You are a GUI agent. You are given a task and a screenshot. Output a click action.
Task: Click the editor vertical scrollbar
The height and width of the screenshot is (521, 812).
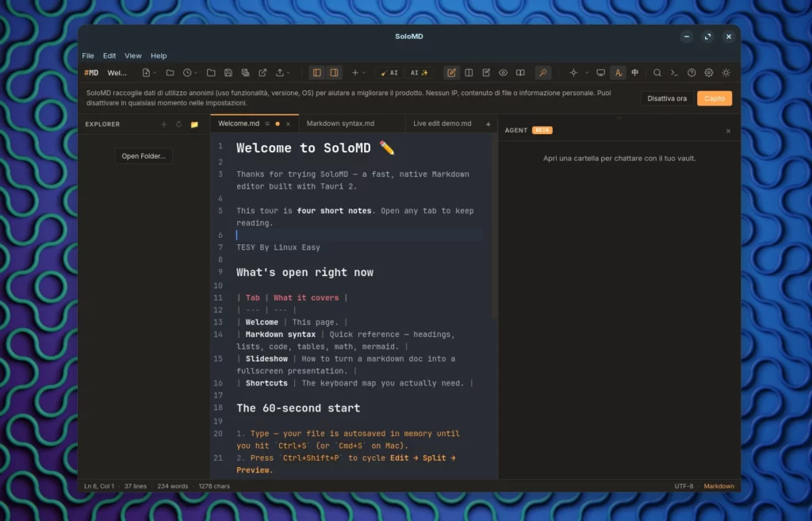point(495,228)
